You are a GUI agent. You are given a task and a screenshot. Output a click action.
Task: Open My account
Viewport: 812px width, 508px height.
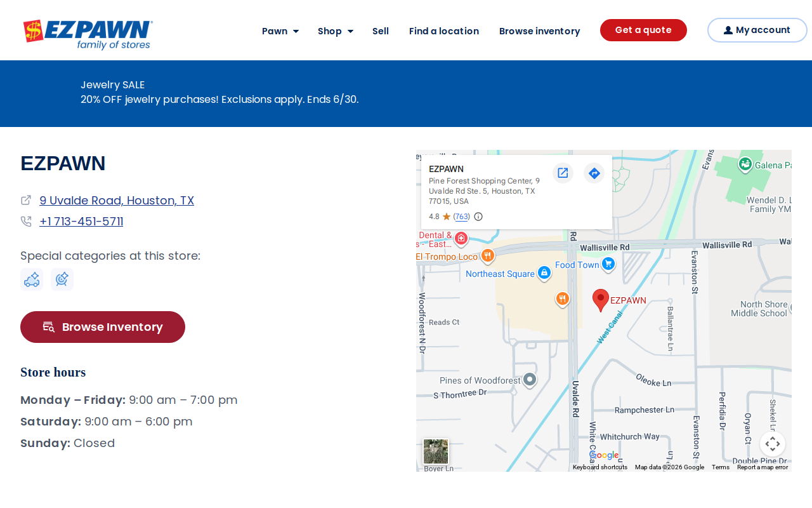click(757, 30)
